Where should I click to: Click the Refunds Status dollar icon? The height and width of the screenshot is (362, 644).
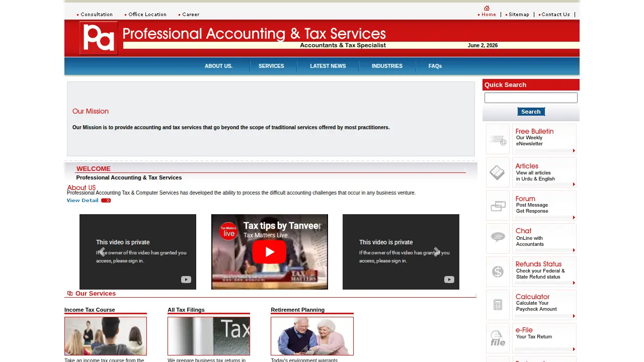[498, 271]
